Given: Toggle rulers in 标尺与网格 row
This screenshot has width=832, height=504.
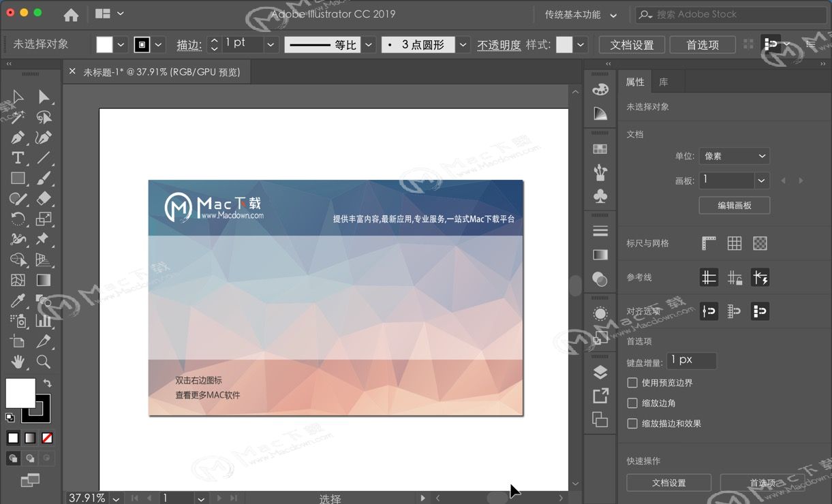Looking at the screenshot, I should coord(709,243).
